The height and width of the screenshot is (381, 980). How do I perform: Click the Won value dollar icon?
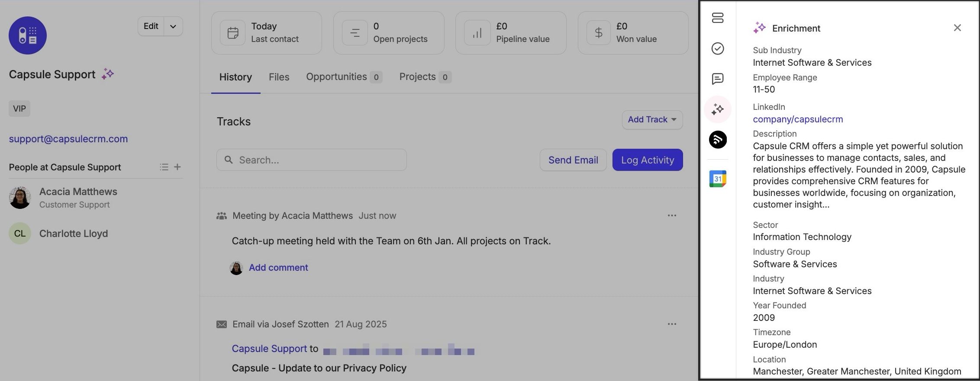[599, 33]
